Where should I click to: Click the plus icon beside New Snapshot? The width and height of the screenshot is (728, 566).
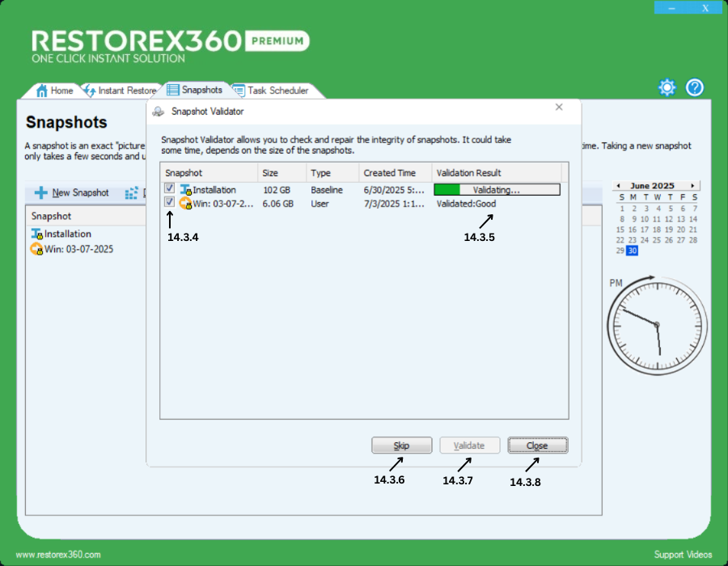coord(41,193)
